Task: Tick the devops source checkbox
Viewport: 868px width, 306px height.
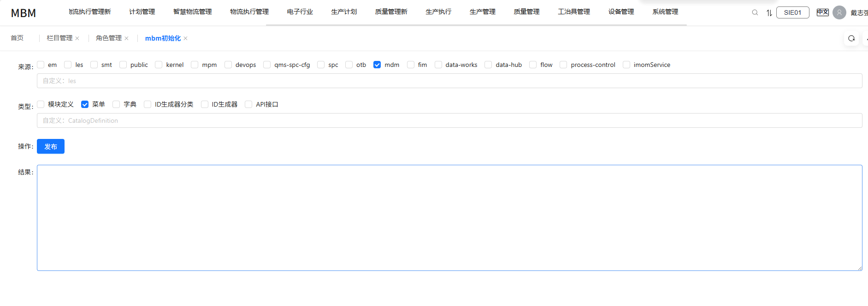Action: [228, 65]
